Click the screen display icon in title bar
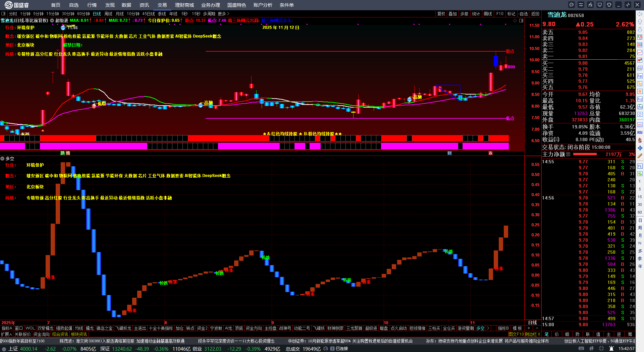This screenshot has height=352, width=644. tap(600, 5)
